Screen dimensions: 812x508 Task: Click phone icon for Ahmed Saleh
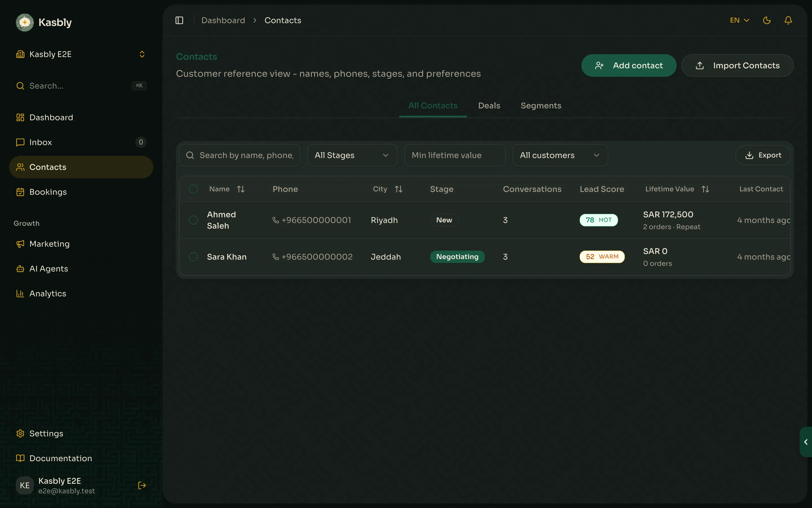pyautogui.click(x=275, y=220)
